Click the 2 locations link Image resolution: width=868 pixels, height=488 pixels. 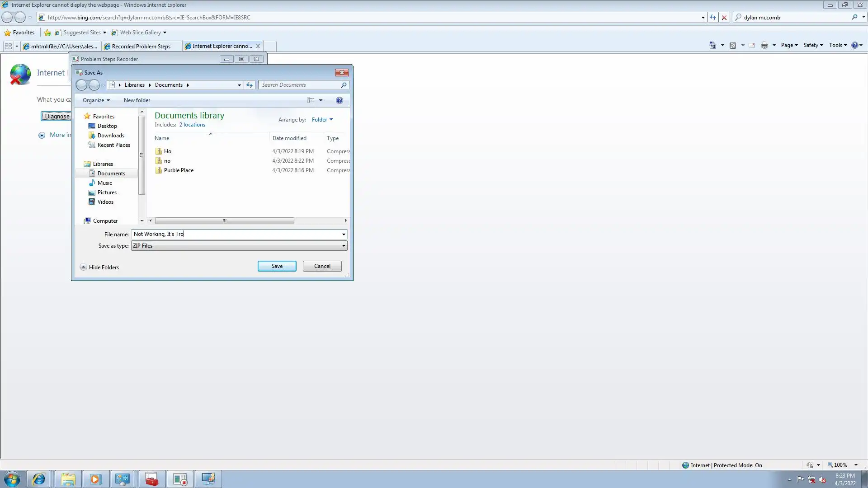pos(192,125)
